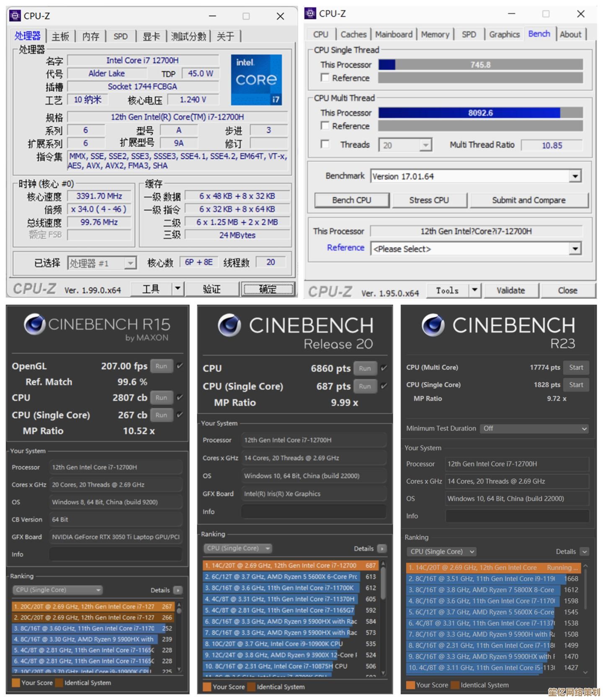The width and height of the screenshot is (603, 700).
Task: Click the Details arrow icon in Cinebench R20
Action: point(381,548)
